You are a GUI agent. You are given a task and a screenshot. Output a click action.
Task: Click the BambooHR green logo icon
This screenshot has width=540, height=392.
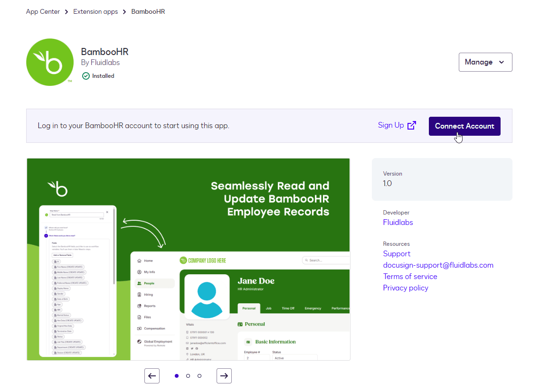(49, 62)
